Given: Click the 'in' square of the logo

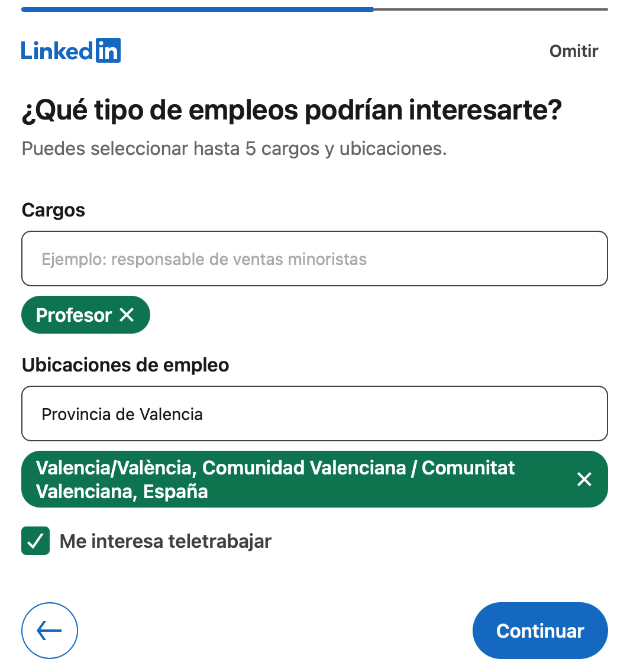Looking at the screenshot, I should click(x=108, y=51).
